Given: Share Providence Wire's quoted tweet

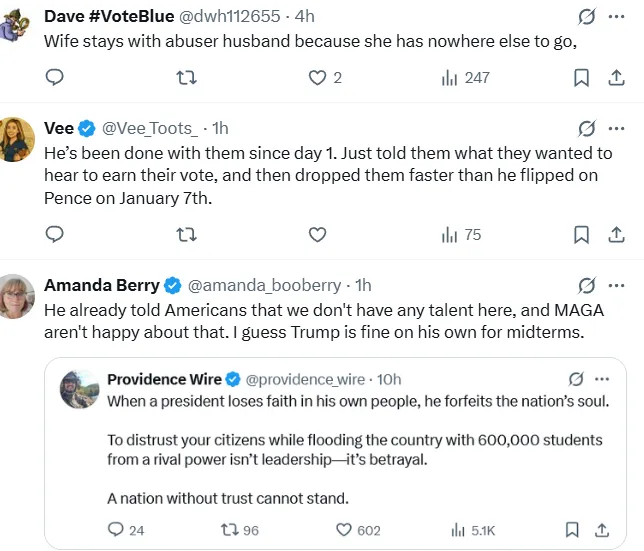Looking at the screenshot, I should [x=602, y=530].
